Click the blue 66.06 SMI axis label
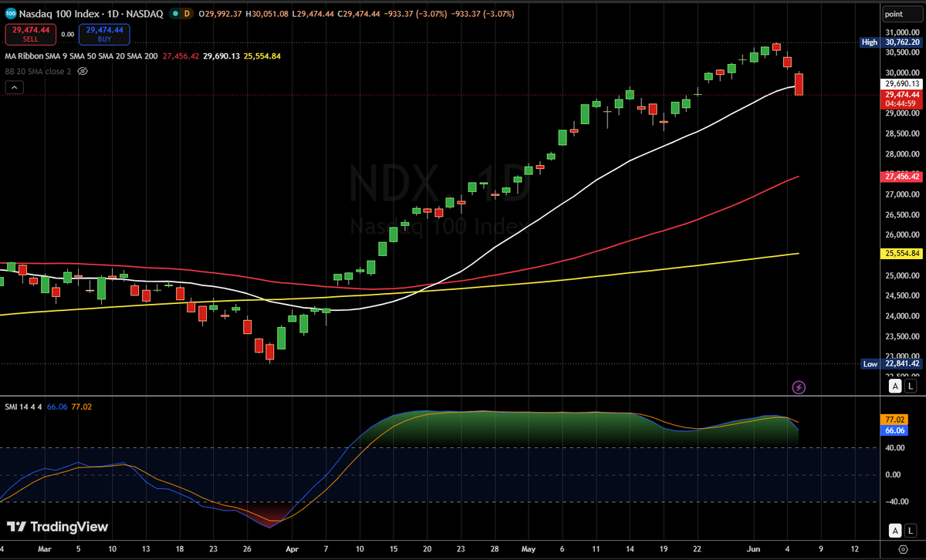This screenshot has width=926, height=560. click(895, 431)
